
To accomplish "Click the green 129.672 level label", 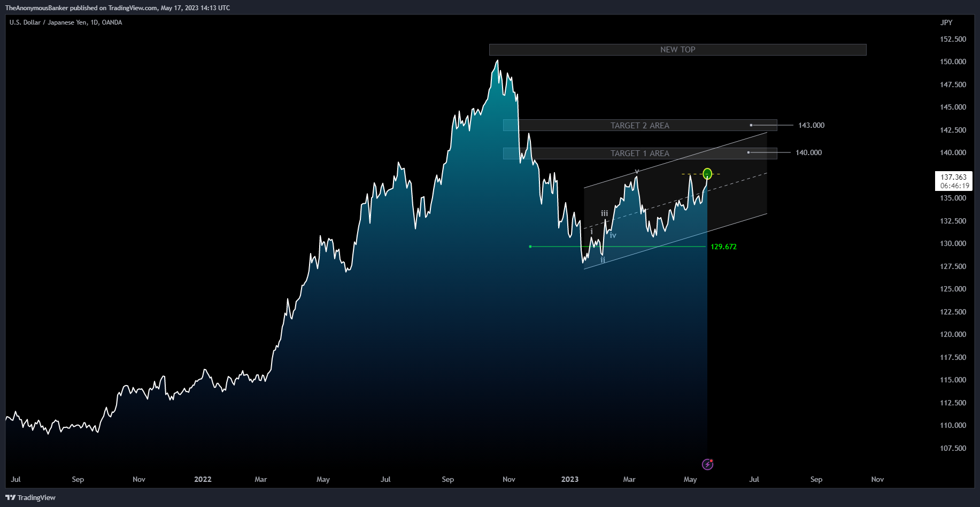I will pos(723,247).
